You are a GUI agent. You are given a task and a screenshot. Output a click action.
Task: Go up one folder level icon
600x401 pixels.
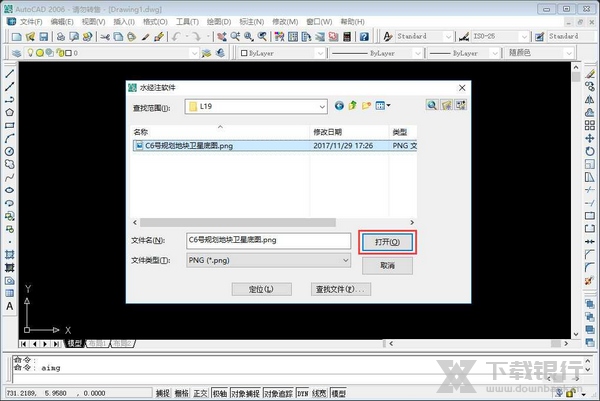coord(353,105)
